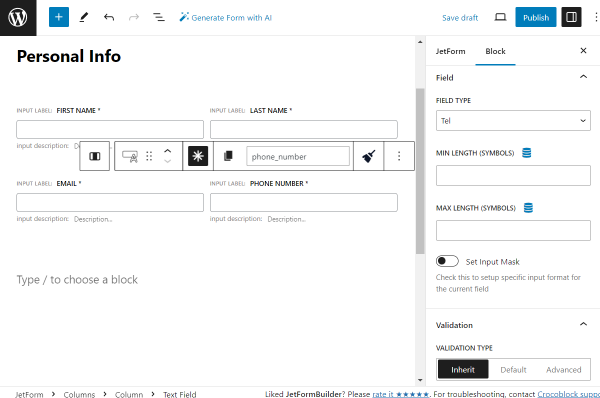Viewport: 600px width, 398px height.
Task: Click 'Type / to choose a block'
Action: coord(77,280)
